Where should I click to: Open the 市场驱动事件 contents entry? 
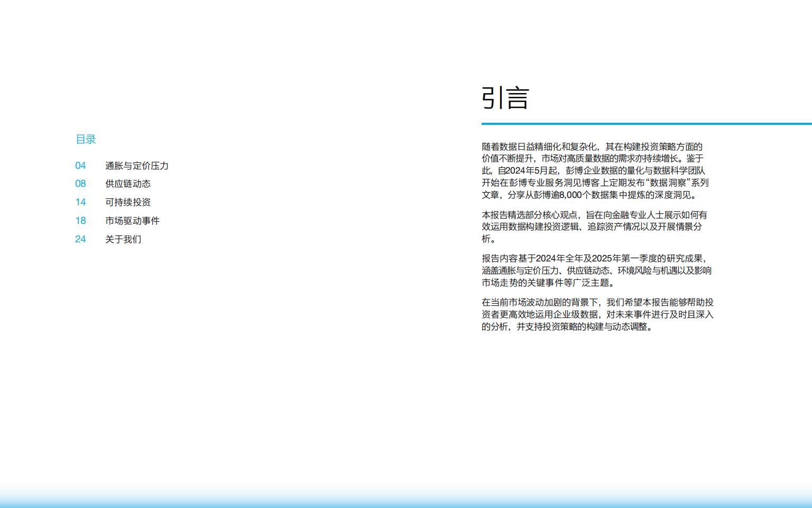(132, 221)
